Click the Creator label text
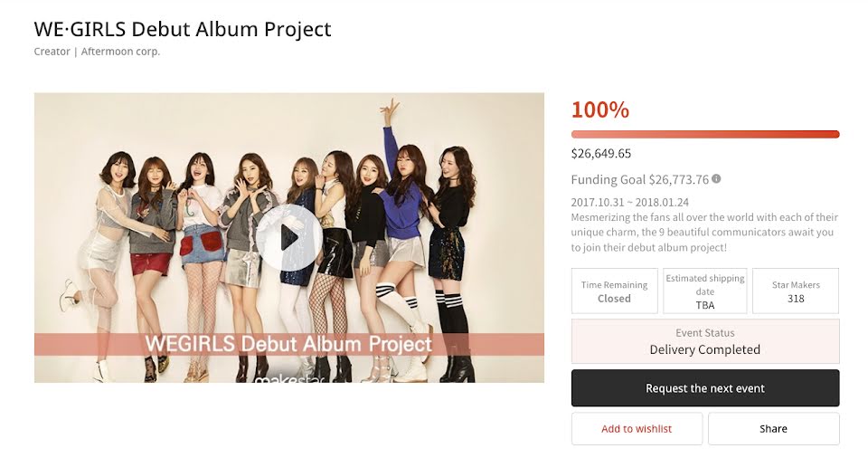The image size is (868, 458). (x=52, y=52)
